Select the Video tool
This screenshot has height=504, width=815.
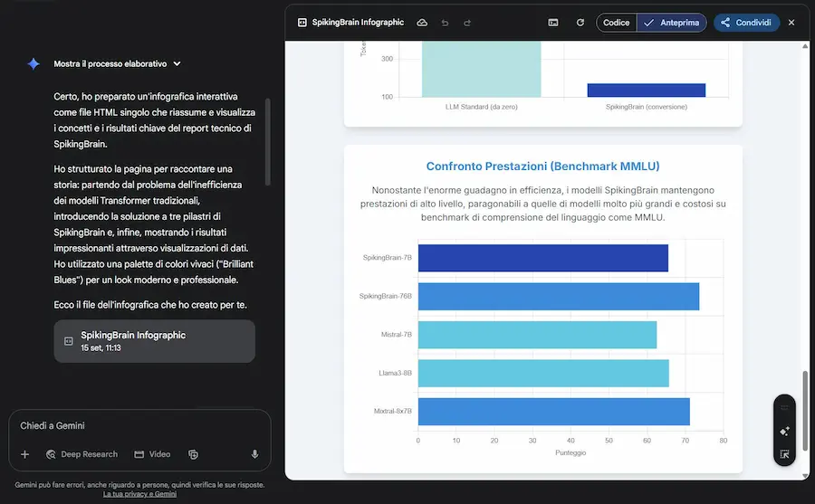pyautogui.click(x=152, y=454)
